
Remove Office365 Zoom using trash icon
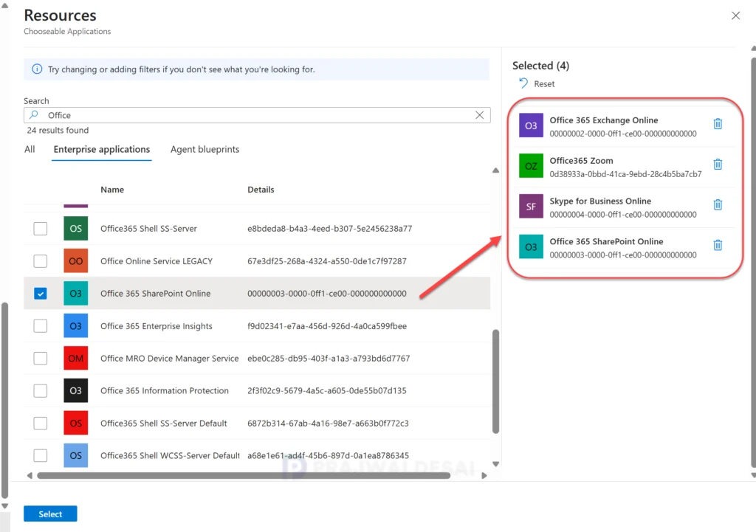click(718, 165)
